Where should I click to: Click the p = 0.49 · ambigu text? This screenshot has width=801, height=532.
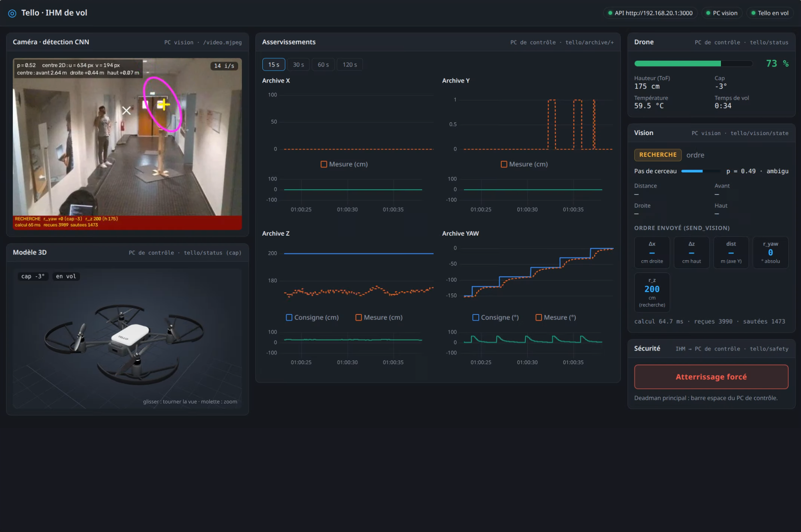tap(757, 171)
